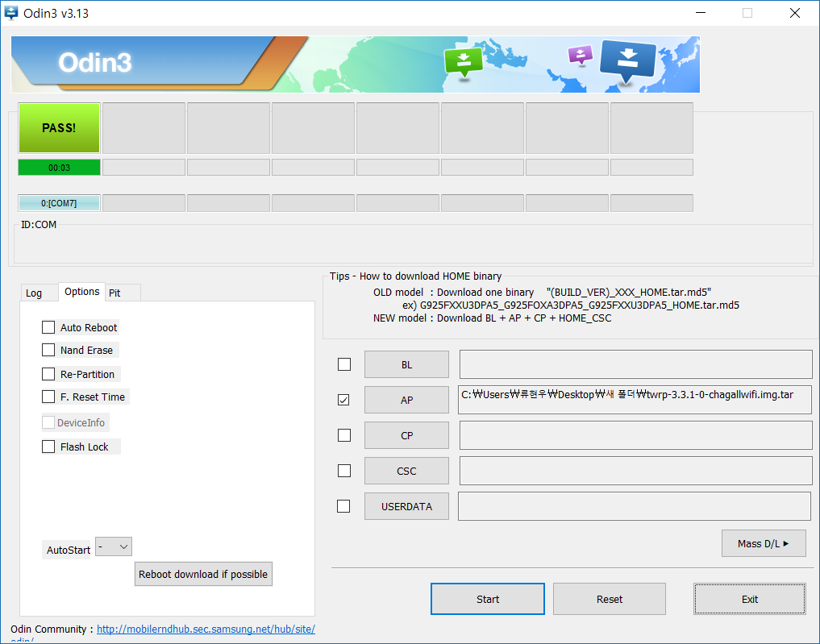Click the BL file path field
This screenshot has height=644, width=820.
(x=636, y=364)
